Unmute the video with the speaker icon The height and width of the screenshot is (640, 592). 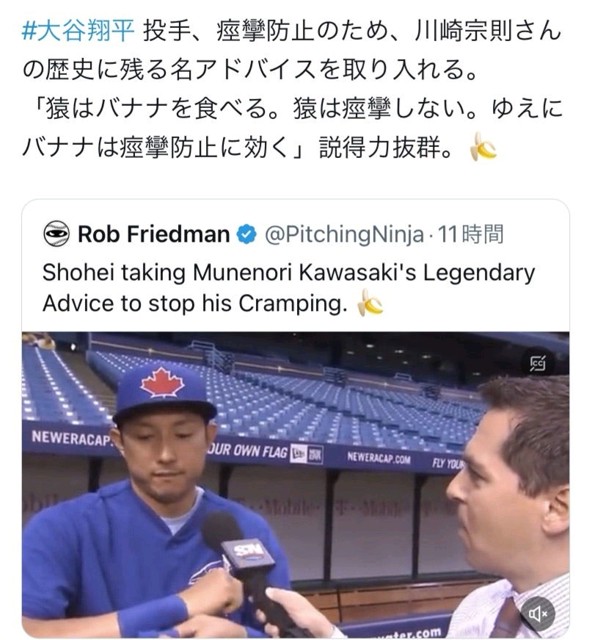click(538, 612)
